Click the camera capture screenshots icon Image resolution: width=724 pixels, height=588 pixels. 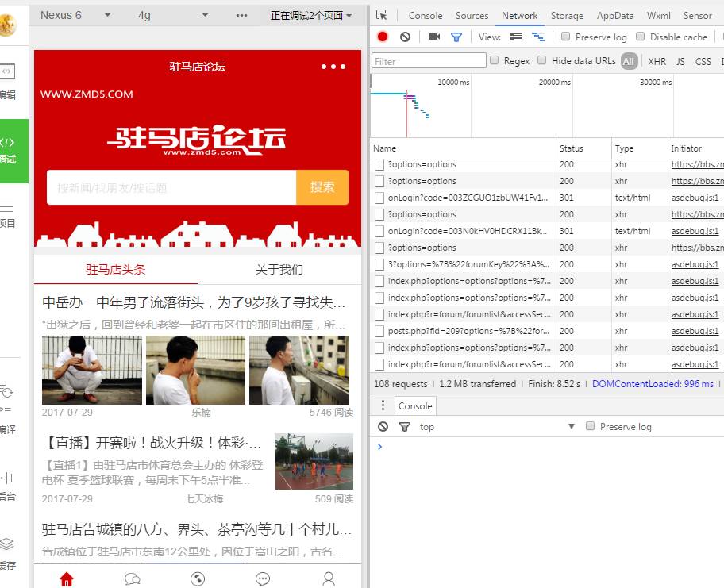(x=434, y=37)
